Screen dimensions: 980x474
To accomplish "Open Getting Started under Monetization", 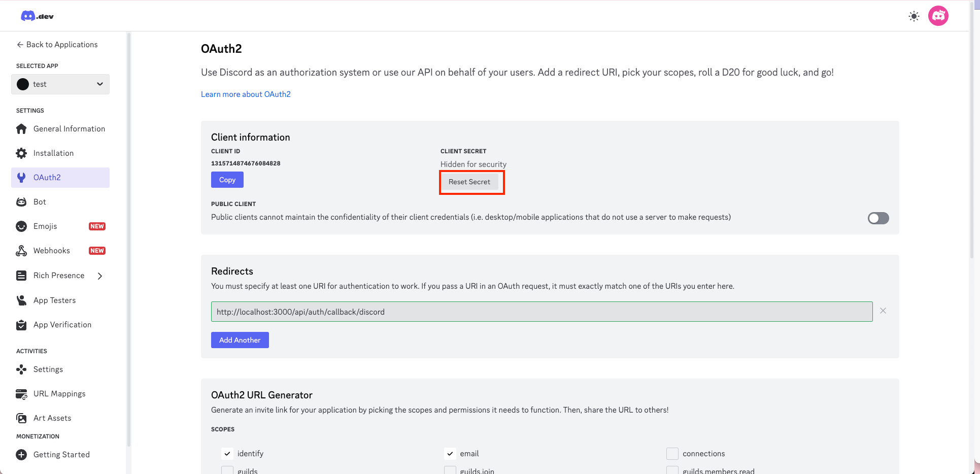I will coord(60,455).
